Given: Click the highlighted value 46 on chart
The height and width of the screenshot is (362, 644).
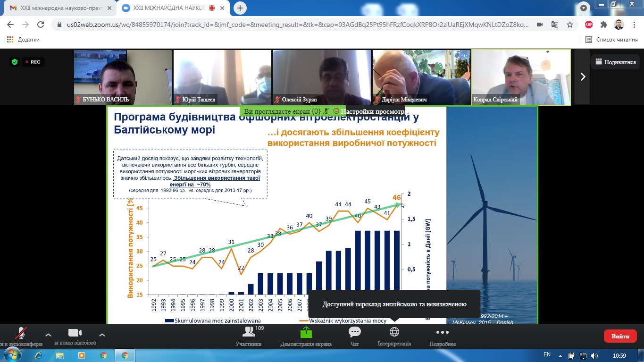Looking at the screenshot, I should coord(397,197).
